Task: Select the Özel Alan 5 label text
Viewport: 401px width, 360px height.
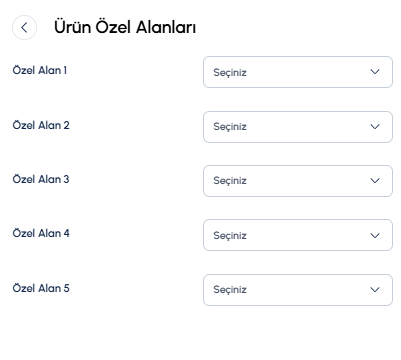Action: point(41,288)
